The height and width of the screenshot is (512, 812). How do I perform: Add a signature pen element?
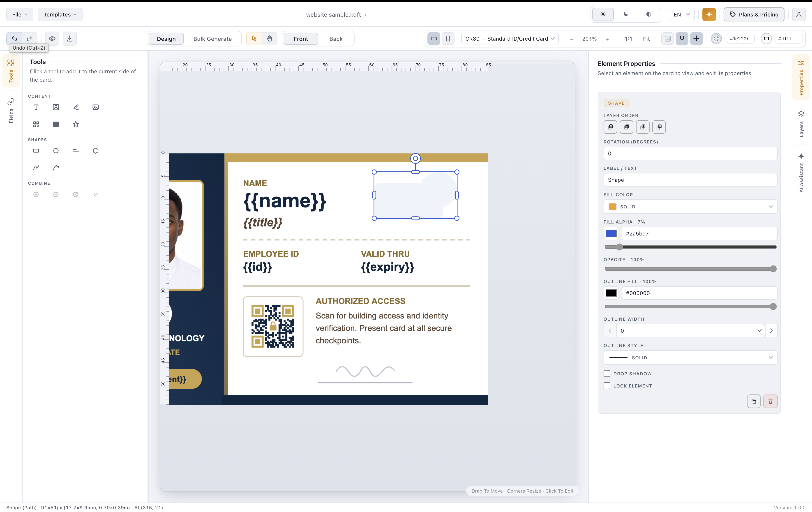tap(76, 107)
